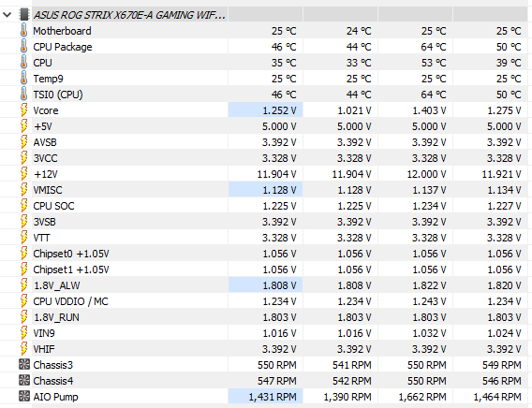Click the highlighted 1.8V_ALW value 1.808 V
The height and width of the screenshot is (408, 532).
pos(279,285)
